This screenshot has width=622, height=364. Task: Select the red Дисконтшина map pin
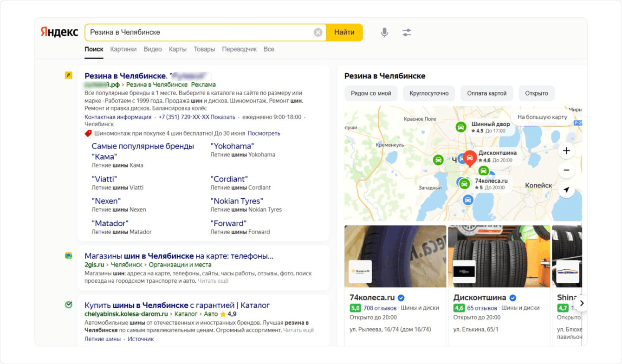click(470, 158)
